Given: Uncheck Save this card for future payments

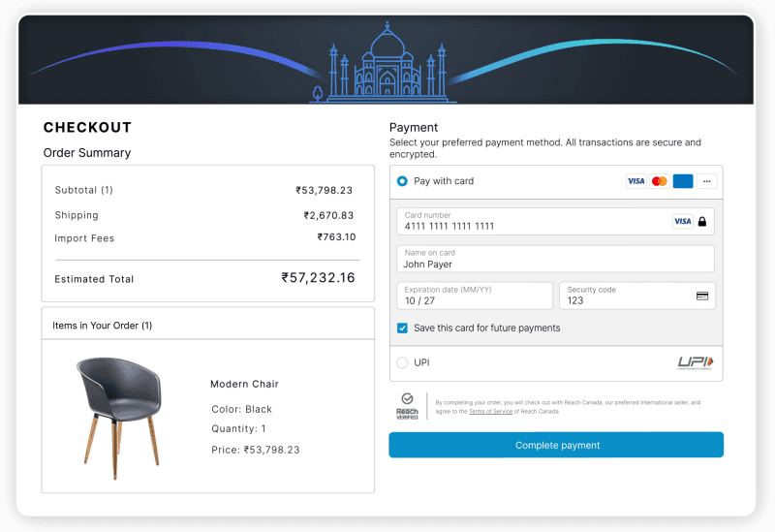Looking at the screenshot, I should pos(402,329).
